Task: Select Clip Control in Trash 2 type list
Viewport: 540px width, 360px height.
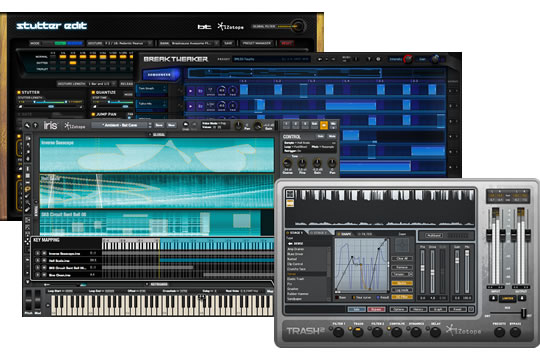Action: [295, 264]
